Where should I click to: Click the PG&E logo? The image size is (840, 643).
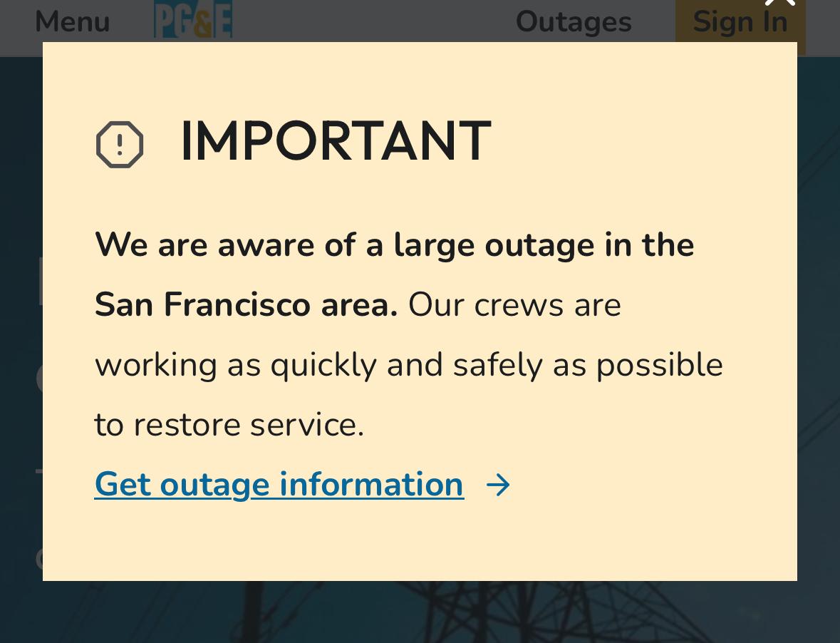point(193,20)
